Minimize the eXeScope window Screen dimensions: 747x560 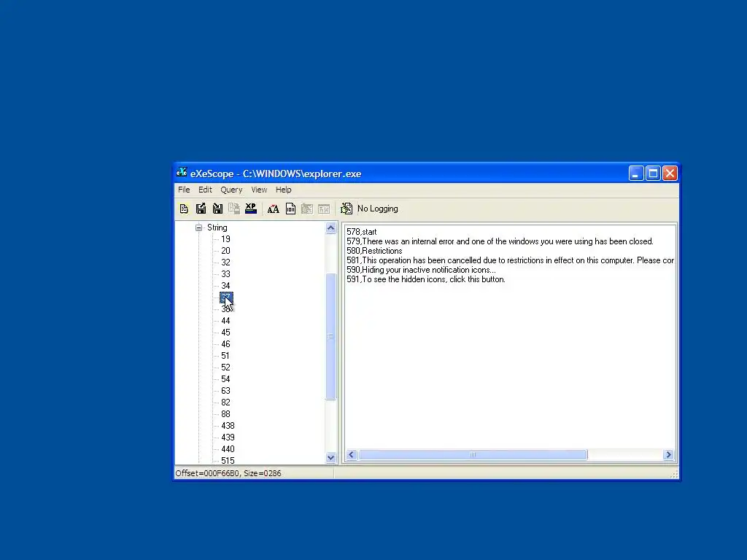[636, 174]
